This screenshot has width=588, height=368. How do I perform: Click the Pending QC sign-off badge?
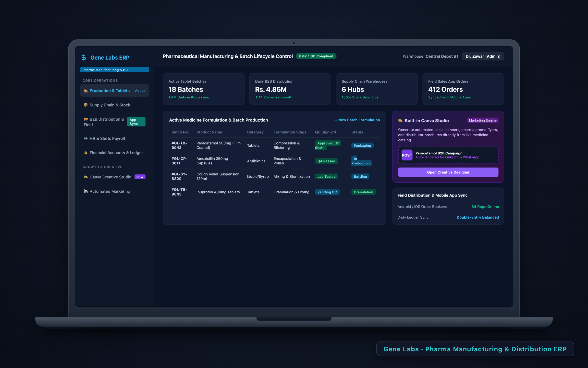coord(327,192)
